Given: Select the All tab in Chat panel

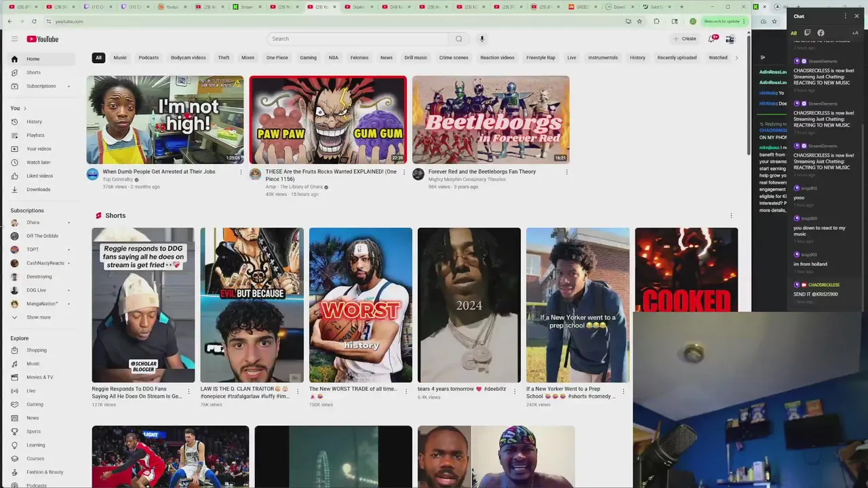Looking at the screenshot, I should point(793,33).
